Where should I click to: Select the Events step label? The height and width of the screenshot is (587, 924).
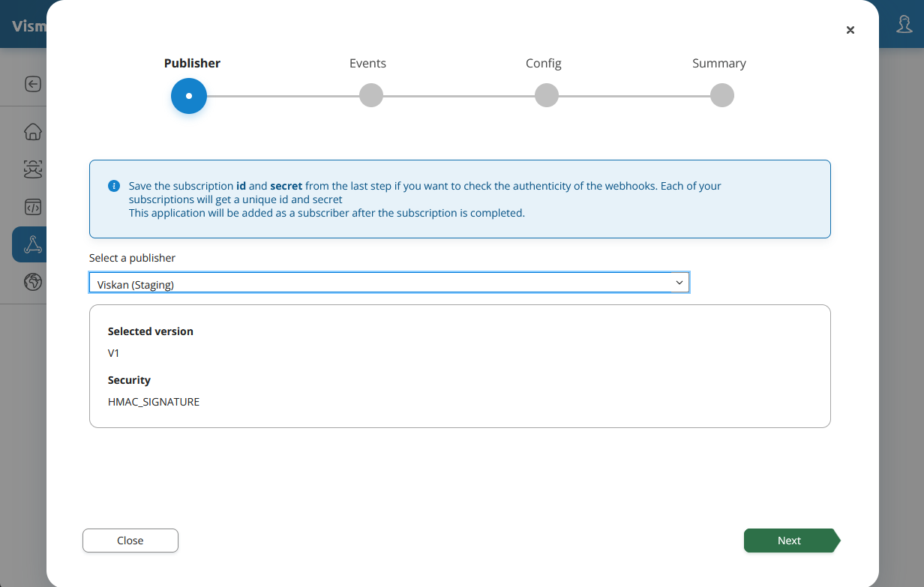(367, 63)
